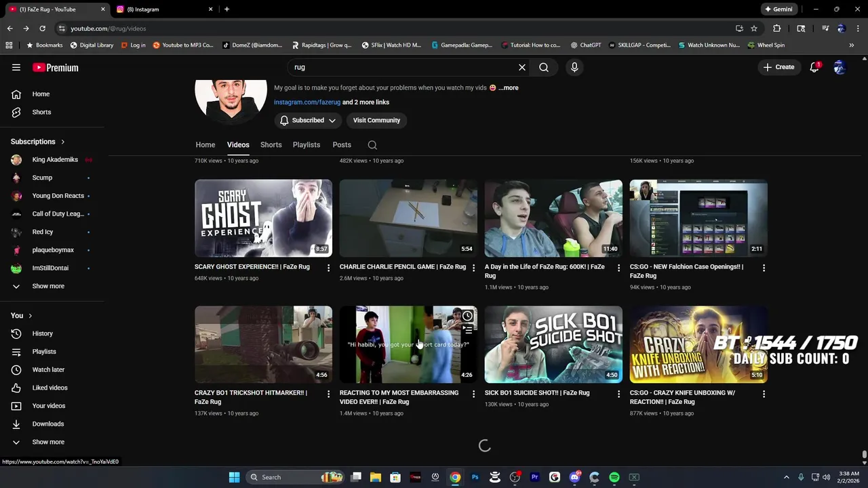Open options for CRAZY BO1 TRICKSHOT video

[328, 394]
